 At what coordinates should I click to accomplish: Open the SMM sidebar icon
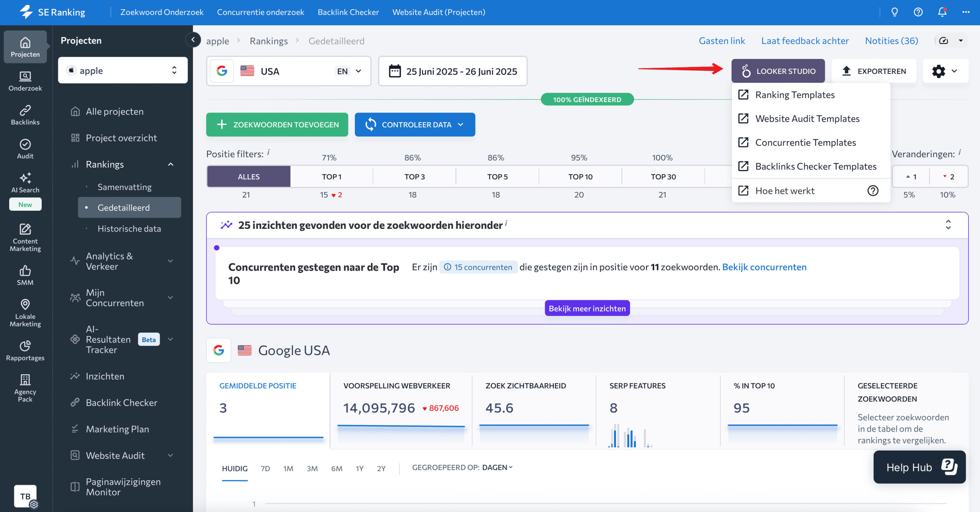pos(25,275)
